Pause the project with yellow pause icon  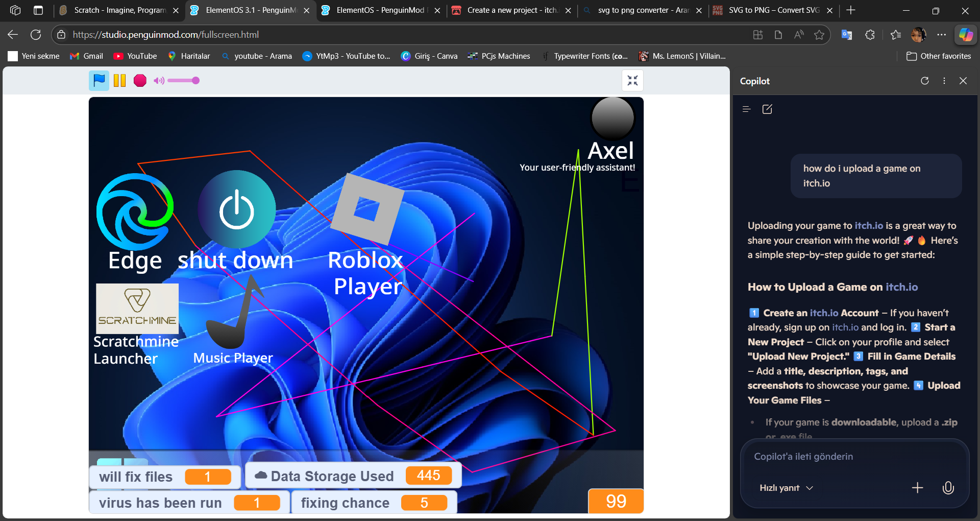pyautogui.click(x=119, y=80)
